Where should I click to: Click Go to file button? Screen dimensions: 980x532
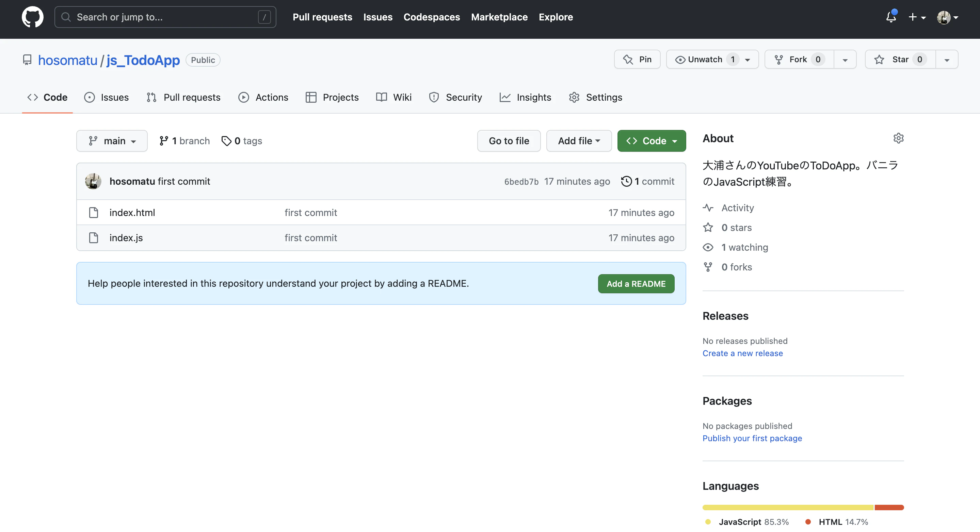[509, 141]
